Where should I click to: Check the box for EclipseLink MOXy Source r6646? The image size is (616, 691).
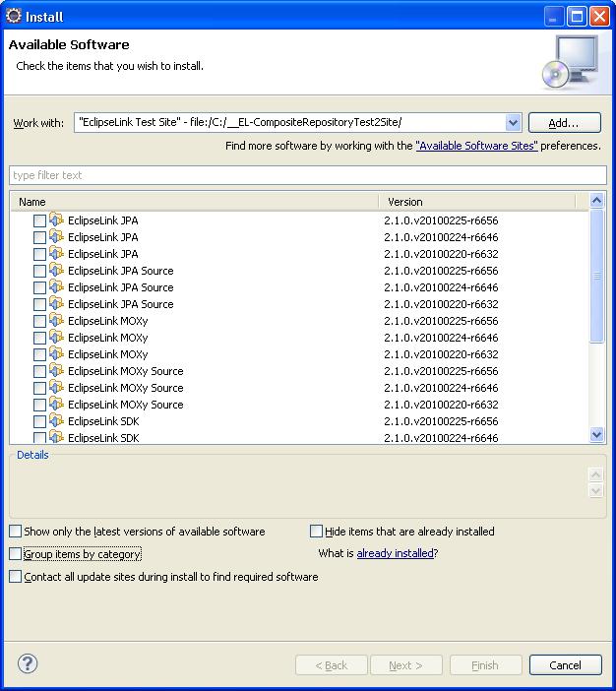click(x=39, y=388)
